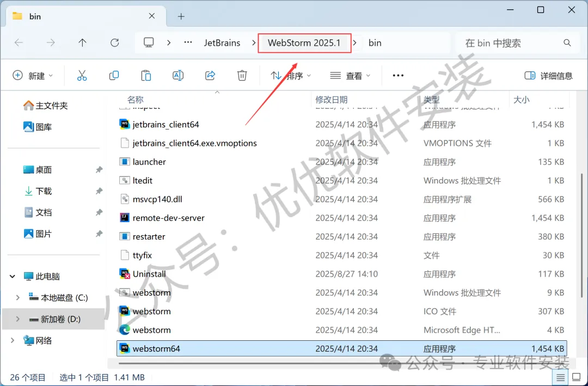Select webstorm Microsoft Edge HTML file
Viewport: 588px width, 386px height.
tap(341, 330)
